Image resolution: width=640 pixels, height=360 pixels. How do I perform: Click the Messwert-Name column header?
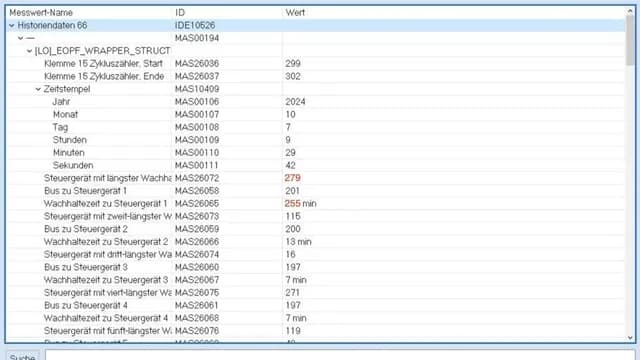coord(41,13)
